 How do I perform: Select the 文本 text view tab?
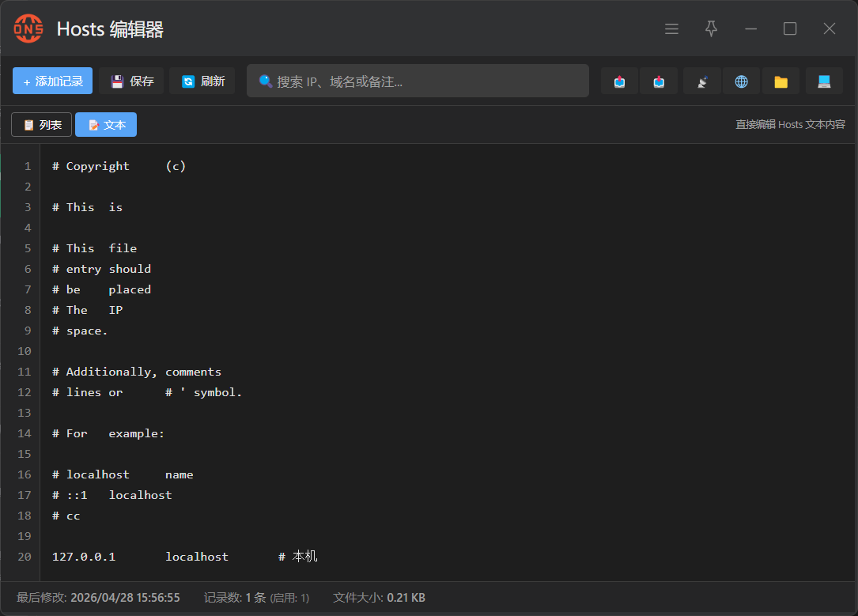click(106, 125)
